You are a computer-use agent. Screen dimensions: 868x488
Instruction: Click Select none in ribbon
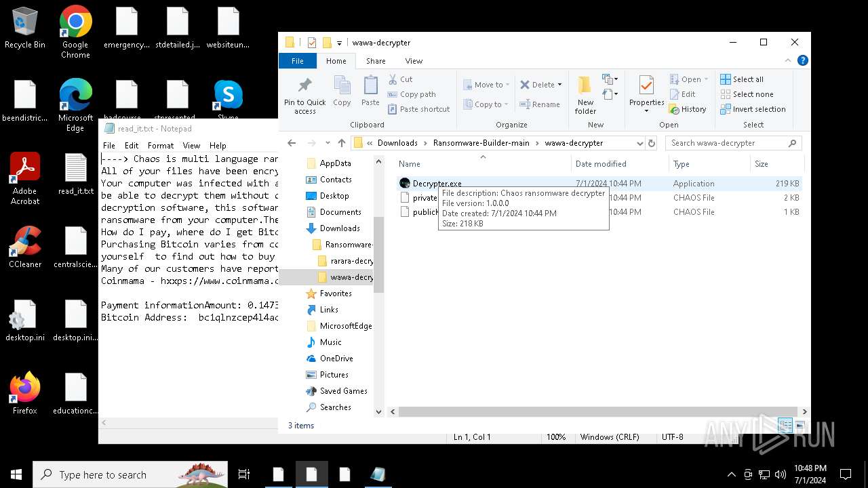coord(747,94)
